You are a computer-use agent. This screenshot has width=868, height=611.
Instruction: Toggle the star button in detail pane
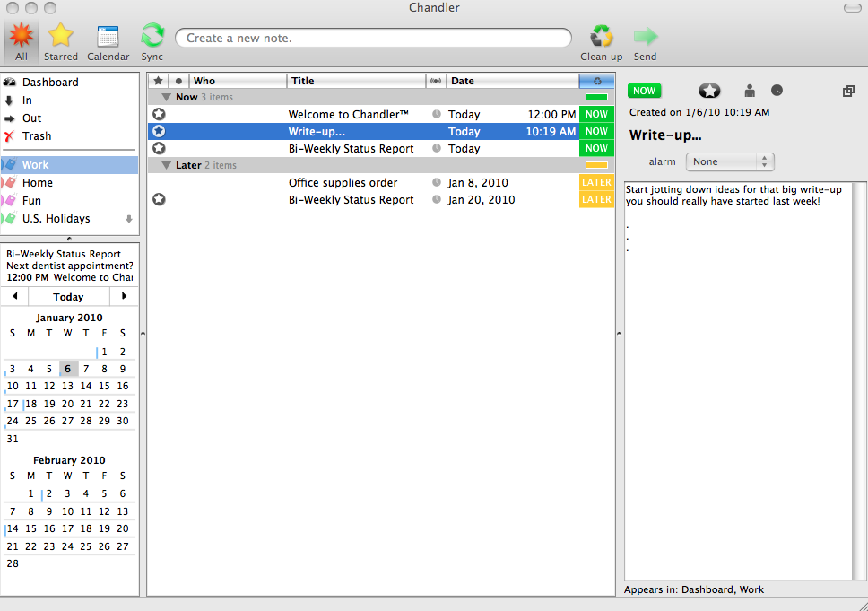coord(709,91)
